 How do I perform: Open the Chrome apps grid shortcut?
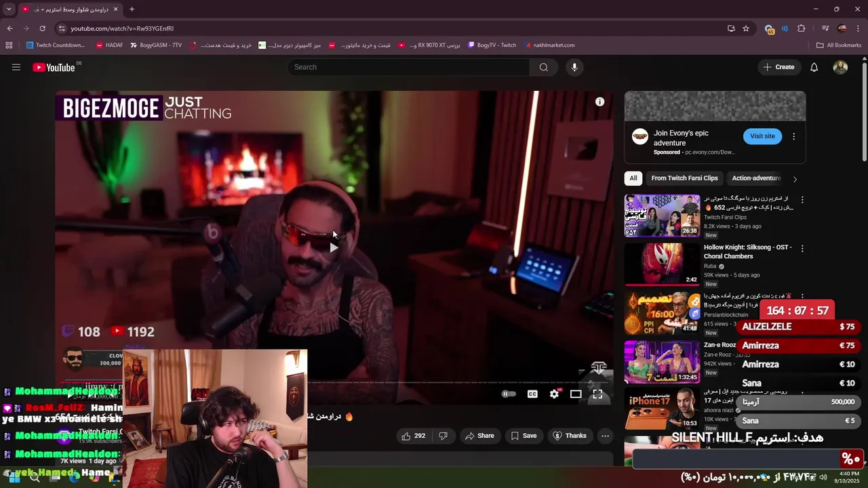(x=9, y=45)
